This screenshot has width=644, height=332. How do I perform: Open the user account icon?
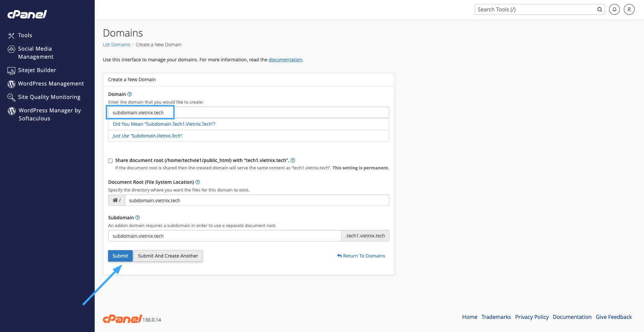[x=629, y=9]
